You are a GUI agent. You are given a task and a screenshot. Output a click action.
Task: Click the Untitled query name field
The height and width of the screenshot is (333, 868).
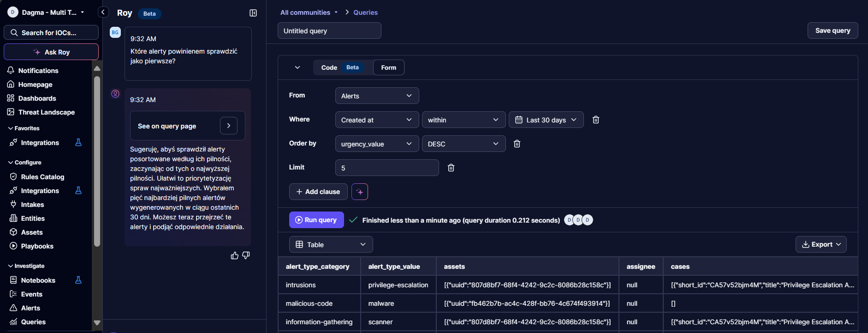click(329, 31)
